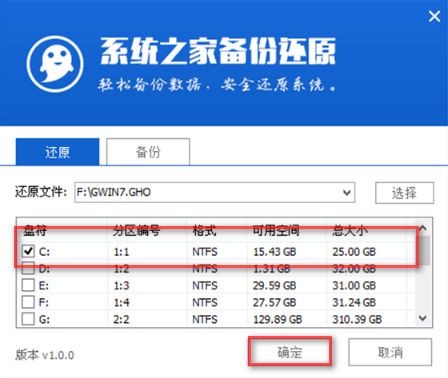Select the 25.00 GB total size cell
Viewport: 448px width, 378px height.
(x=354, y=252)
